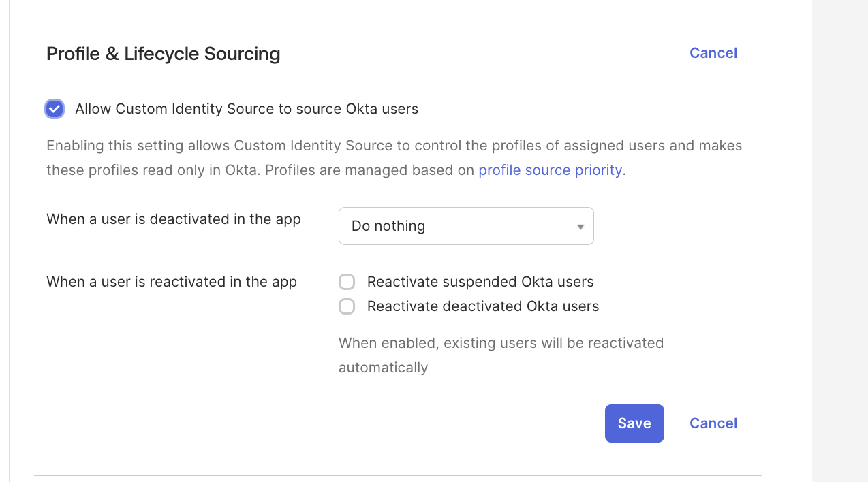Enable Reactivate deactivated Okta users checkbox
Screen dimensions: 868x482
pyautogui.click(x=347, y=306)
